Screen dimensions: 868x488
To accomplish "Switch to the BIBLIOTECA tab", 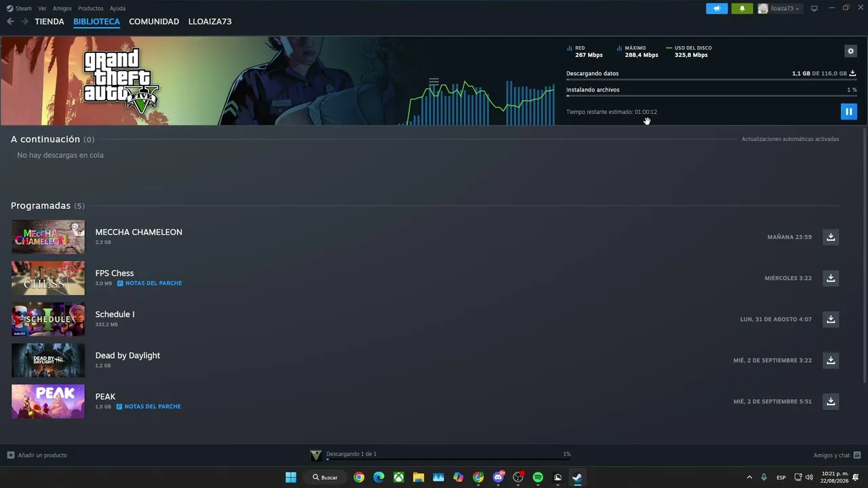I will (x=96, y=22).
